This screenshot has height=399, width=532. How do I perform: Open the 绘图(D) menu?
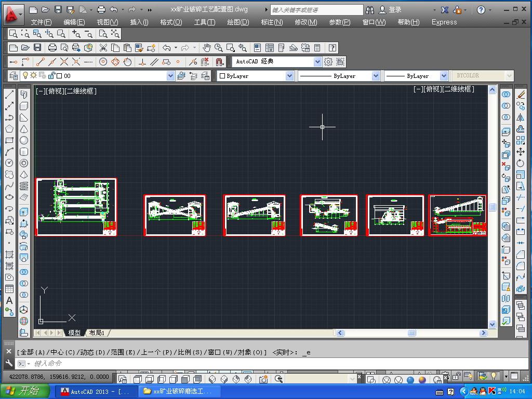(x=238, y=22)
